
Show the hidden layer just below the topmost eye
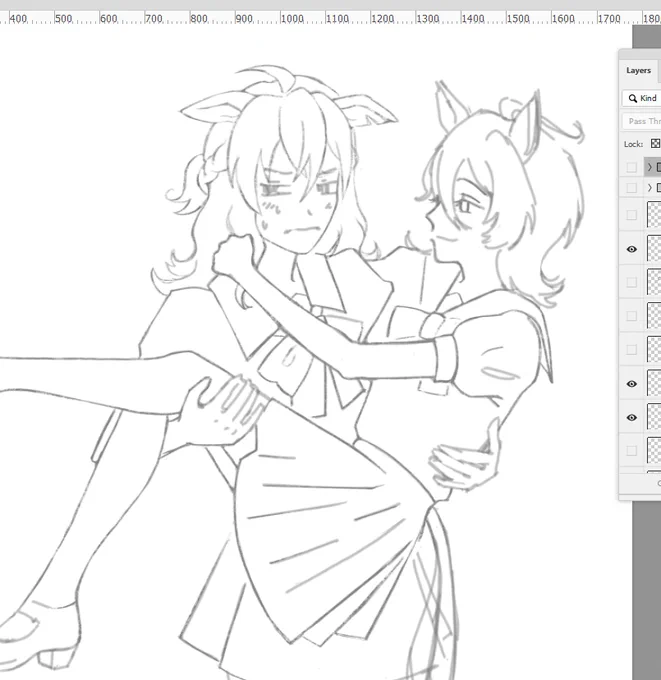(632, 282)
